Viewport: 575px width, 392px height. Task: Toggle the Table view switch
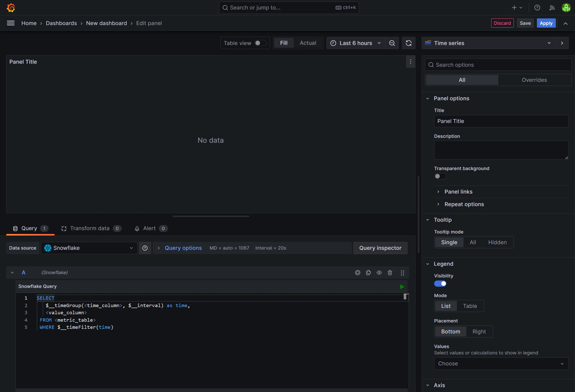(x=260, y=43)
